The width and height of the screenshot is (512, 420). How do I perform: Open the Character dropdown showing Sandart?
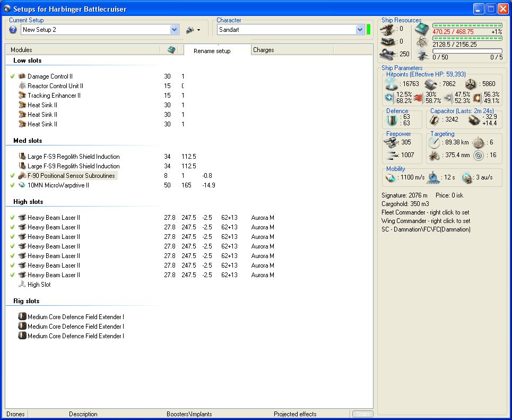360,30
